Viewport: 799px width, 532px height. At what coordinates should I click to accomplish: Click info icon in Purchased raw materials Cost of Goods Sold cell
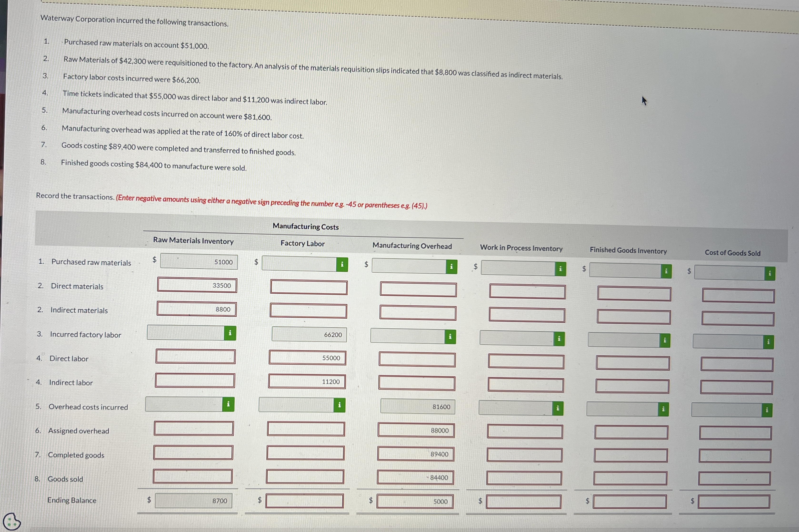point(769,273)
